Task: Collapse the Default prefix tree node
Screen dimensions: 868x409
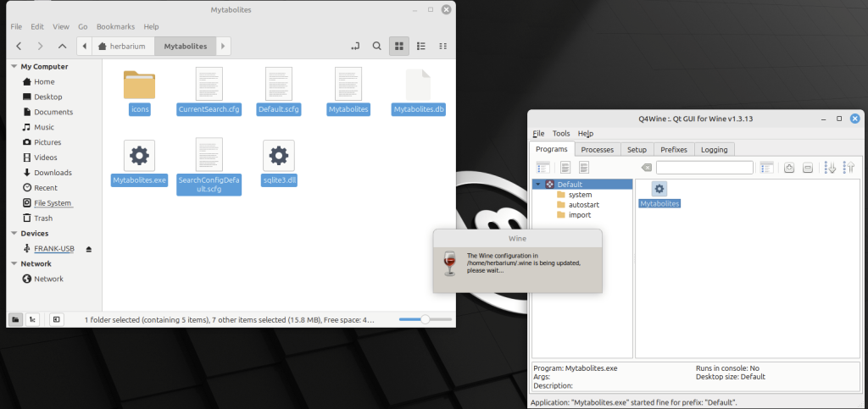Action: pos(537,185)
